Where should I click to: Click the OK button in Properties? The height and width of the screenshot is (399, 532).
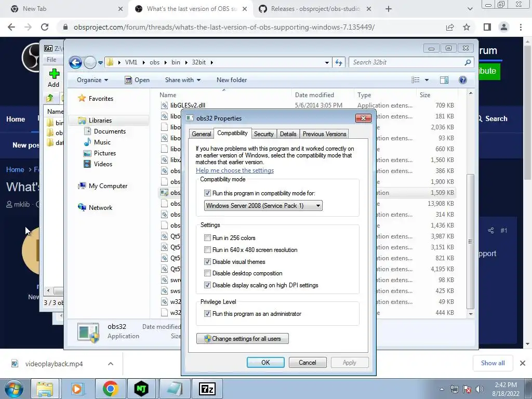tap(265, 362)
